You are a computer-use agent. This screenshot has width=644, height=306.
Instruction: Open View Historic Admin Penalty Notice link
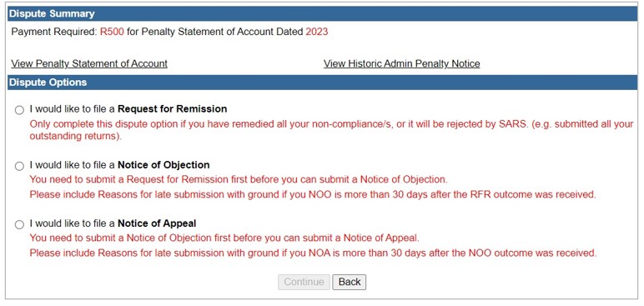[402, 63]
